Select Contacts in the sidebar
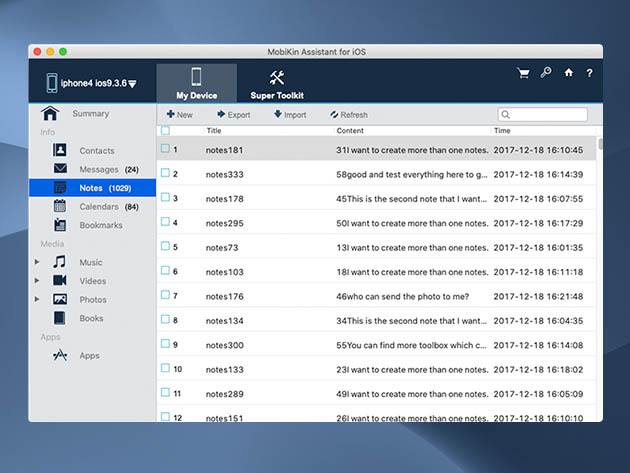Screen dimensions: 630x473 click(x=97, y=151)
